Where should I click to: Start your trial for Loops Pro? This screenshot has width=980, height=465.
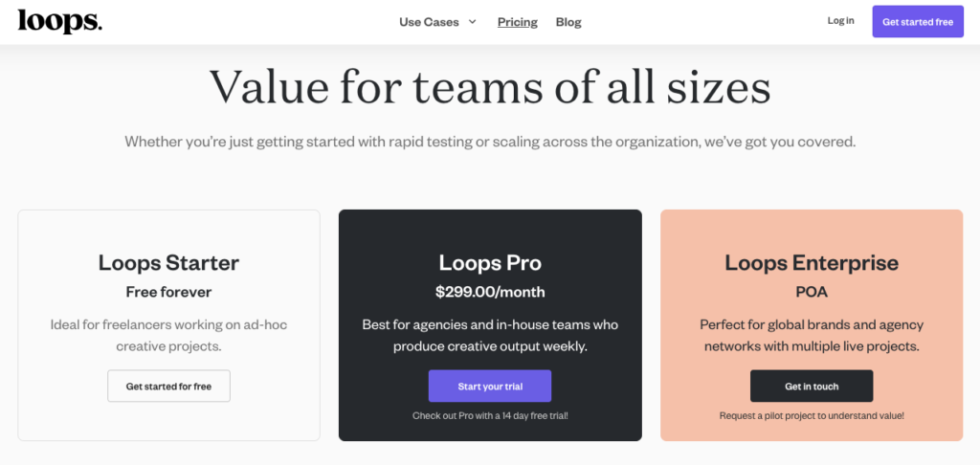(490, 386)
